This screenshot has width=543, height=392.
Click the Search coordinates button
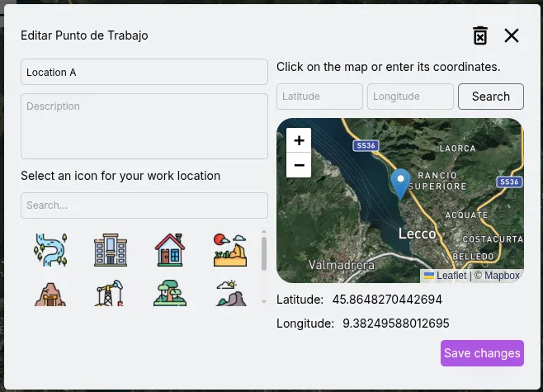click(x=491, y=97)
